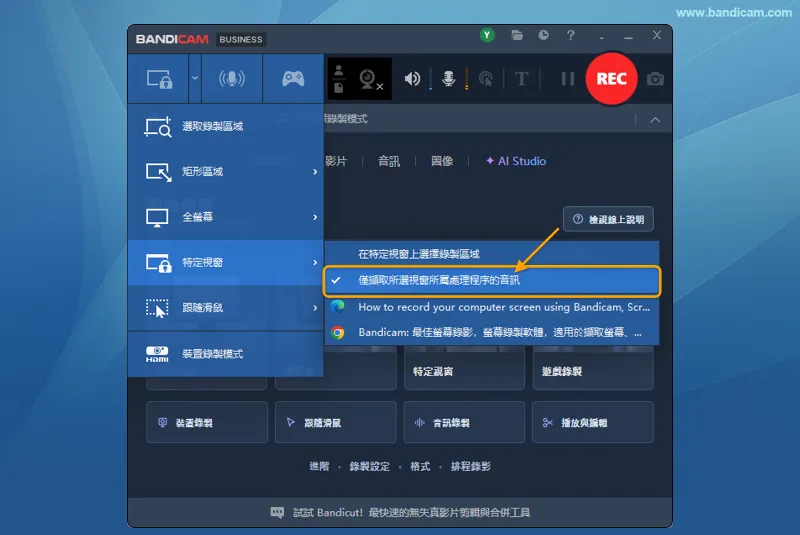The width and height of the screenshot is (800, 535).
Task: Click the 檢視線上說明 help button
Action: click(608, 219)
